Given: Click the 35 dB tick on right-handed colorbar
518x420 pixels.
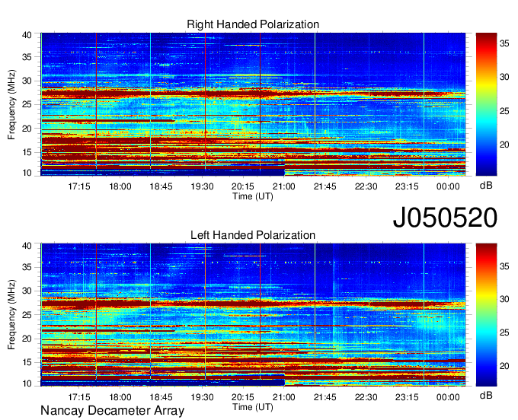Looking at the screenshot, I should click(504, 43).
